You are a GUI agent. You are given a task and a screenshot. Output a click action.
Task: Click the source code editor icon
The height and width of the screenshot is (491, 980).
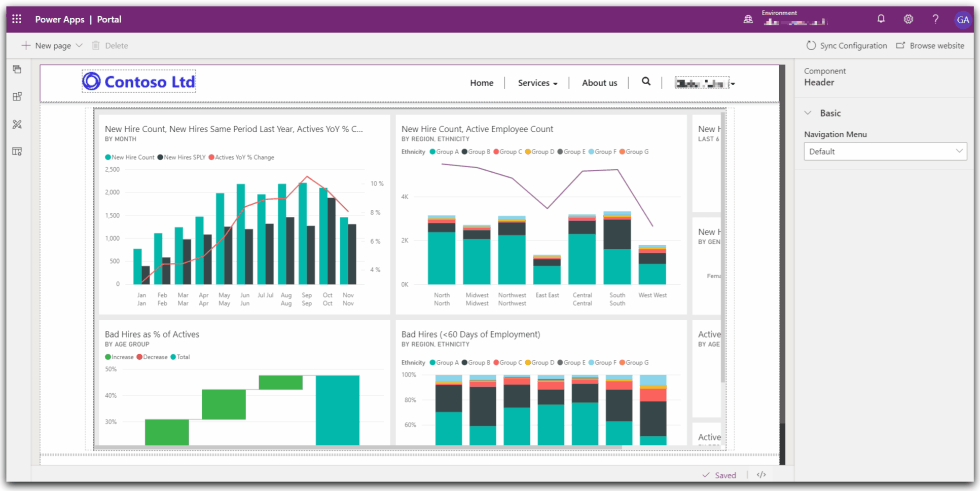[x=761, y=475]
